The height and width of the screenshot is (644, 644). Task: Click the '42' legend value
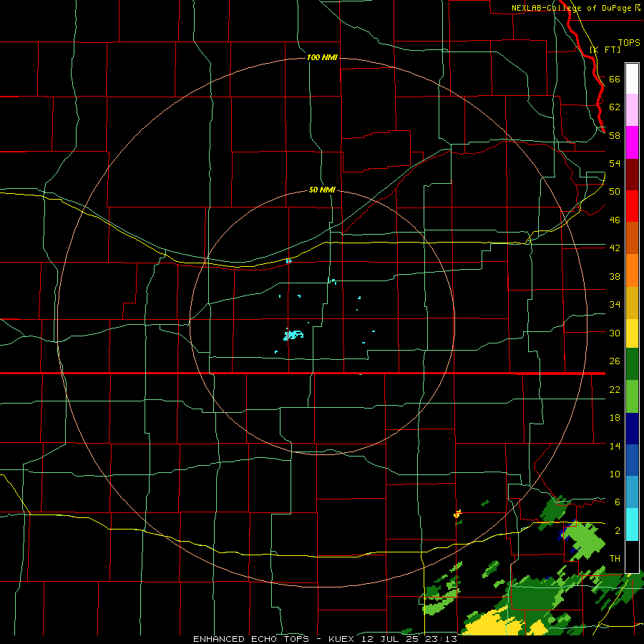(x=615, y=248)
